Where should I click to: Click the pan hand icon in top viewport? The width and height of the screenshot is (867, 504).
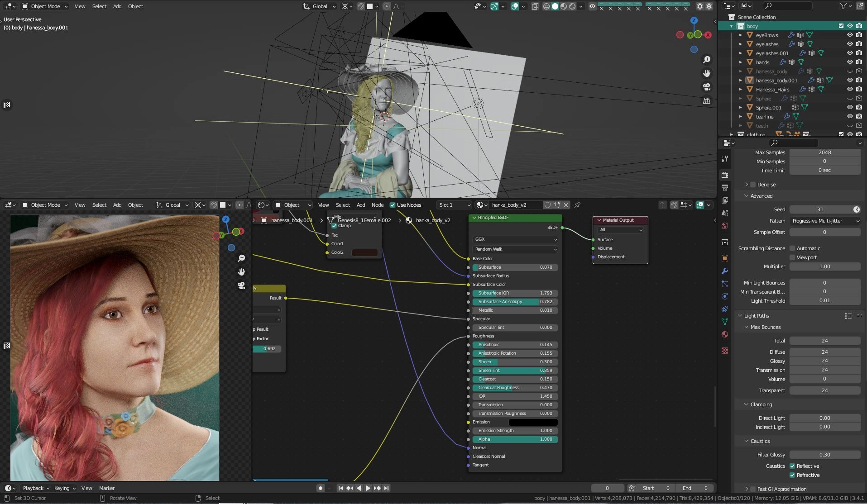[706, 73]
